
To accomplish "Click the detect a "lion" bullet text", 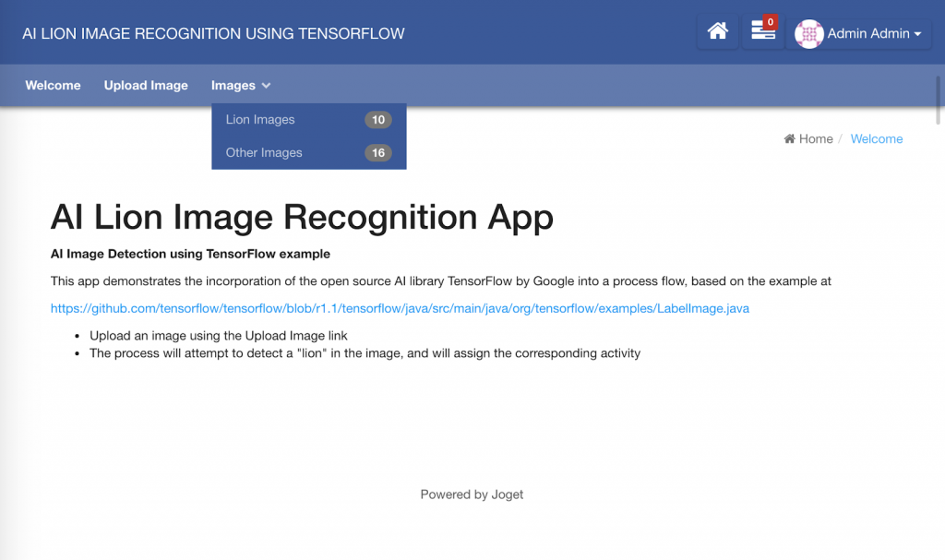I will [x=365, y=353].
